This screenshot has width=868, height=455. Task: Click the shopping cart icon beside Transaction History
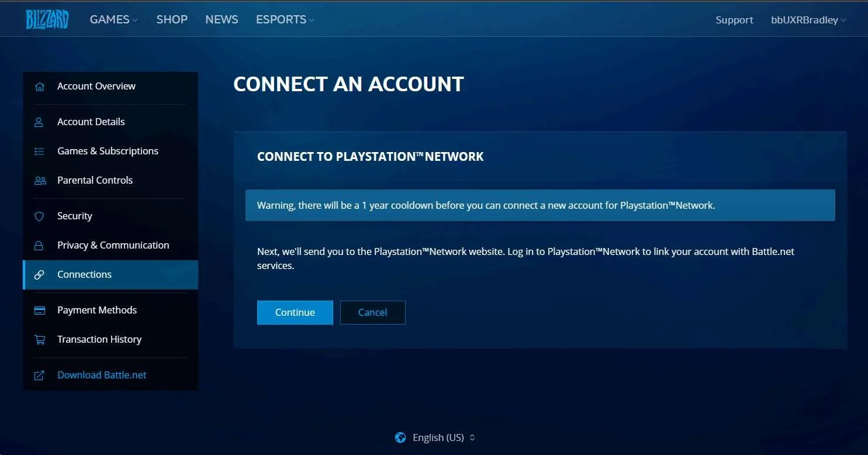tap(39, 340)
